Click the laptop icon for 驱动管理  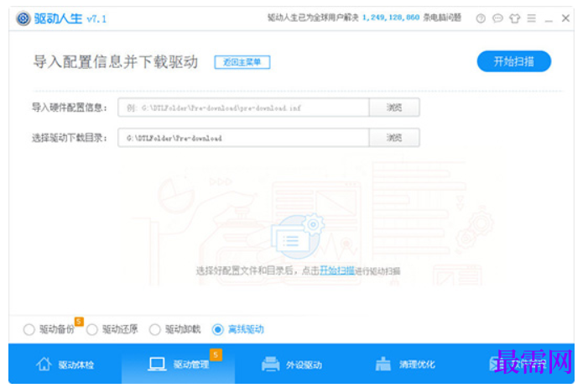tap(157, 364)
